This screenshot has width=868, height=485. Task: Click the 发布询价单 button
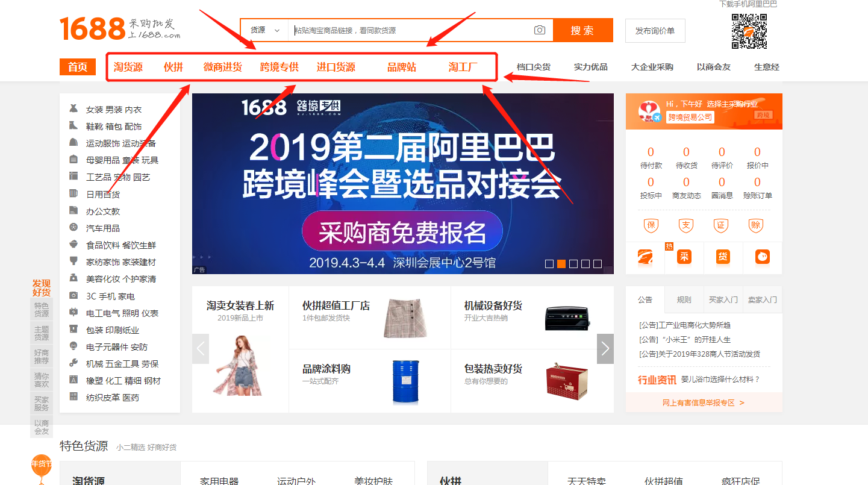[655, 31]
